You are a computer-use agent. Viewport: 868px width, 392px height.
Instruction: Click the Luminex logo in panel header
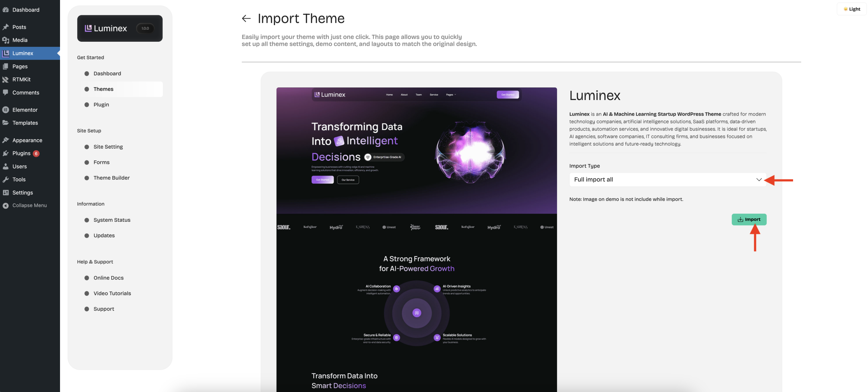click(x=106, y=28)
